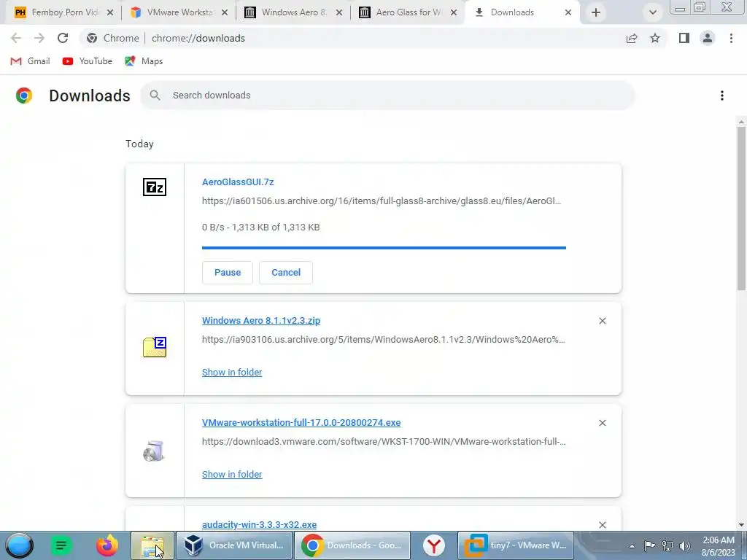Click the Action Center flag icon
Viewport: 747px width, 560px height.
coord(649,545)
